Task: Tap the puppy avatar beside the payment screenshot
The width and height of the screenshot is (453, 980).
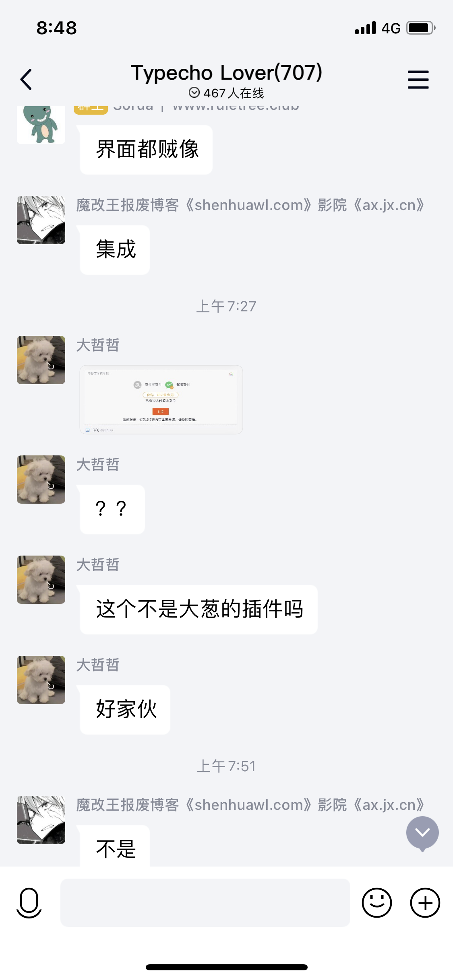Action: tap(41, 360)
